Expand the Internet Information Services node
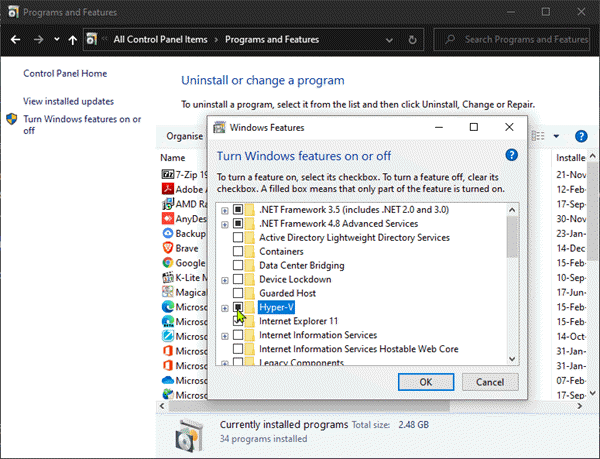 [224, 336]
